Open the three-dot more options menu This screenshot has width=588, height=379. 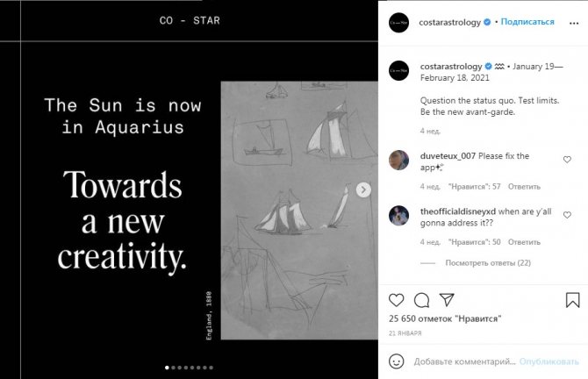(574, 23)
